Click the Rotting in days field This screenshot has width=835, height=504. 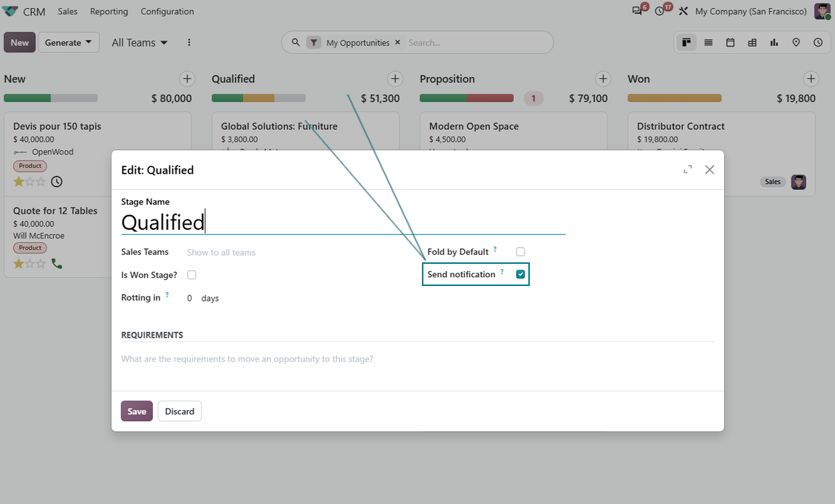point(190,299)
